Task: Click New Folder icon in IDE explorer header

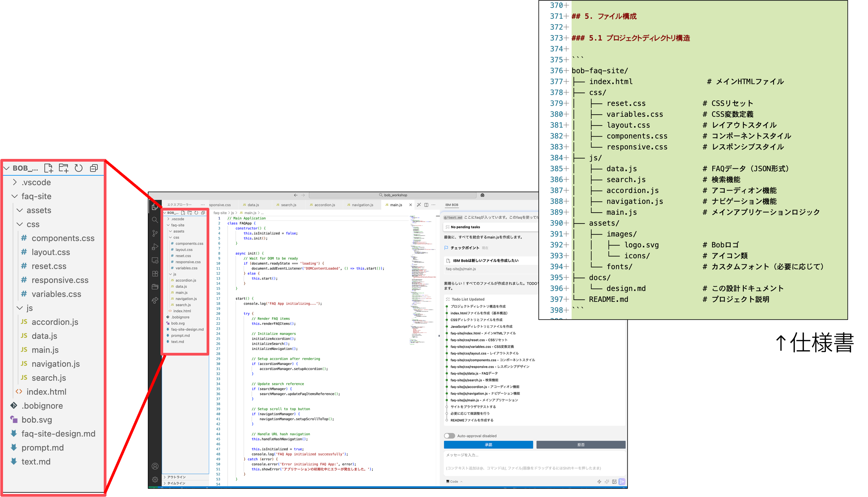Action: pos(190,213)
